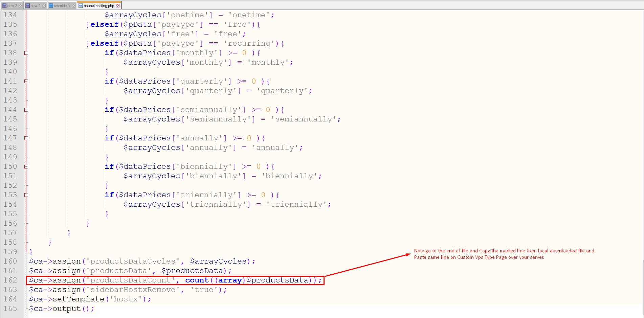Click line number 162 in the margin
The image size is (644, 318).
click(x=10, y=280)
